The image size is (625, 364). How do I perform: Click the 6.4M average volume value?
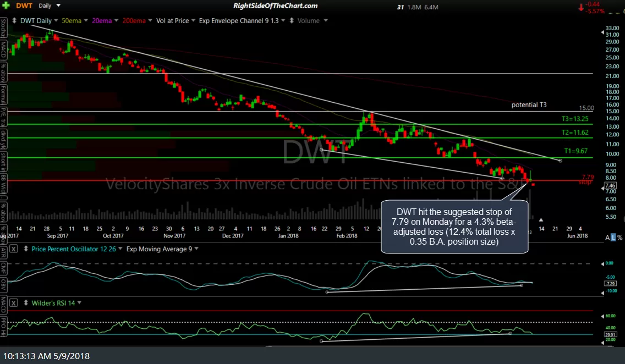coord(431,7)
